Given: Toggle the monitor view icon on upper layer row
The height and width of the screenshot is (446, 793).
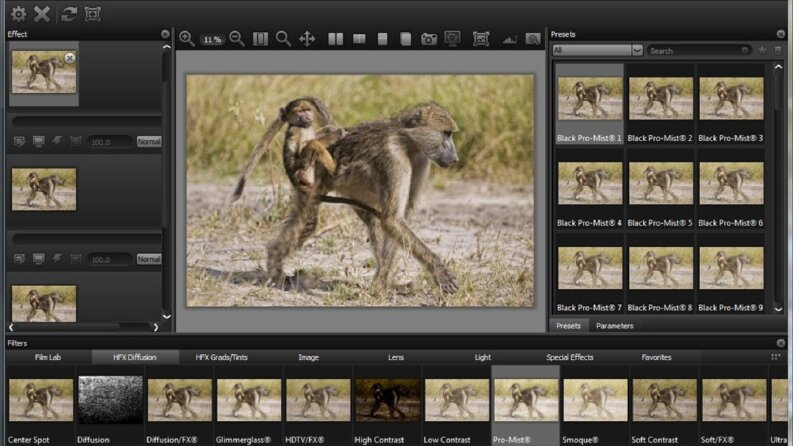Looking at the screenshot, I should point(38,142).
